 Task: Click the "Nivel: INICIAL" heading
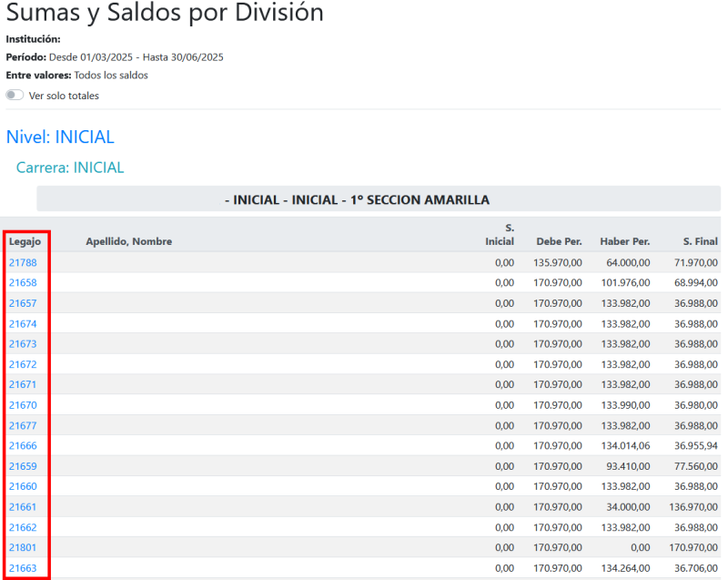click(60, 137)
